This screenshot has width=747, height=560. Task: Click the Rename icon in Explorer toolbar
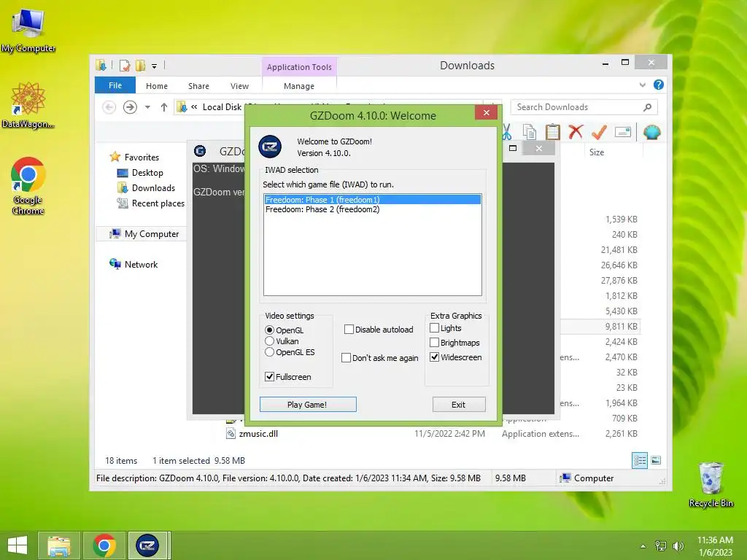click(623, 132)
